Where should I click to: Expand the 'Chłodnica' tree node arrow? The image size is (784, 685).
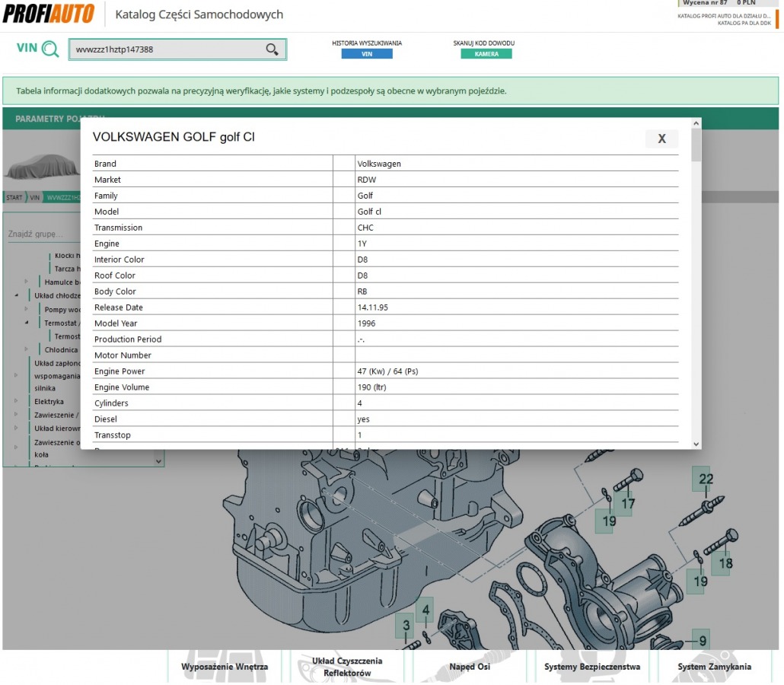pyautogui.click(x=27, y=349)
